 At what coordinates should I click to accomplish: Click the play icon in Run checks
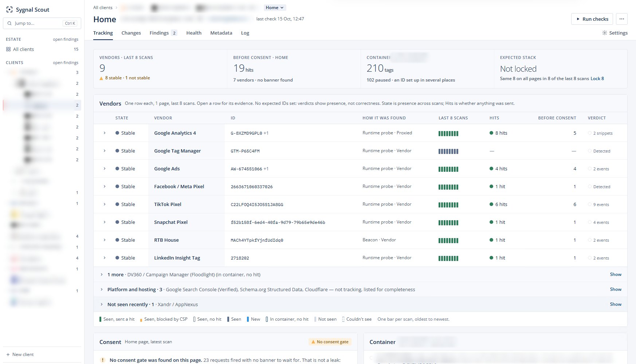tap(578, 19)
